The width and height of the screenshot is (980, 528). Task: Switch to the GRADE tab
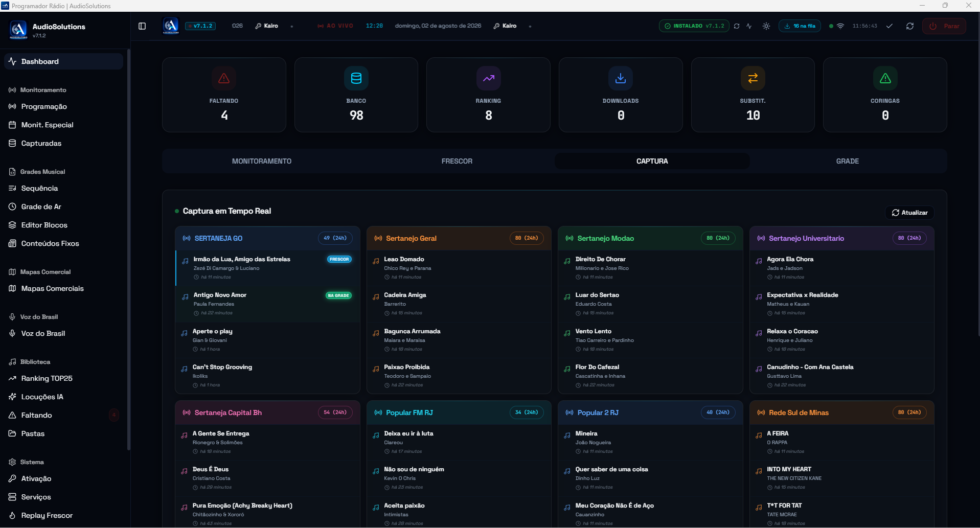coord(848,161)
